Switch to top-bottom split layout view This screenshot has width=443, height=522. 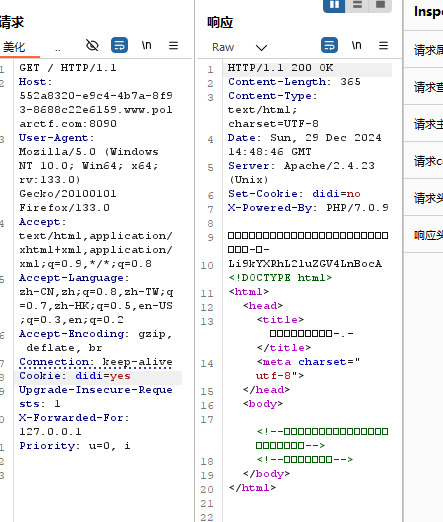point(357,5)
